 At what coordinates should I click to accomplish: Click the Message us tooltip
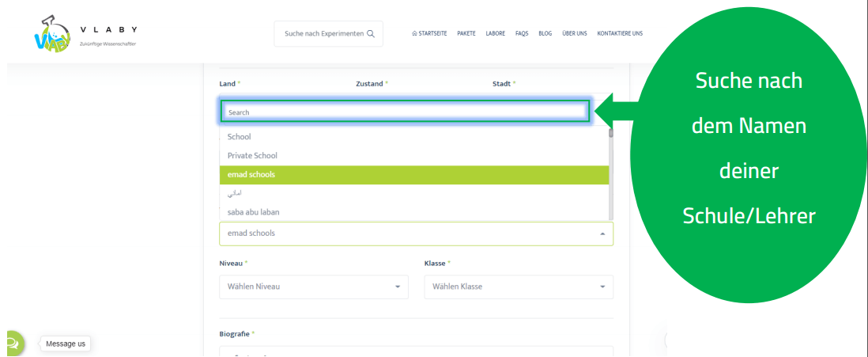click(65, 344)
